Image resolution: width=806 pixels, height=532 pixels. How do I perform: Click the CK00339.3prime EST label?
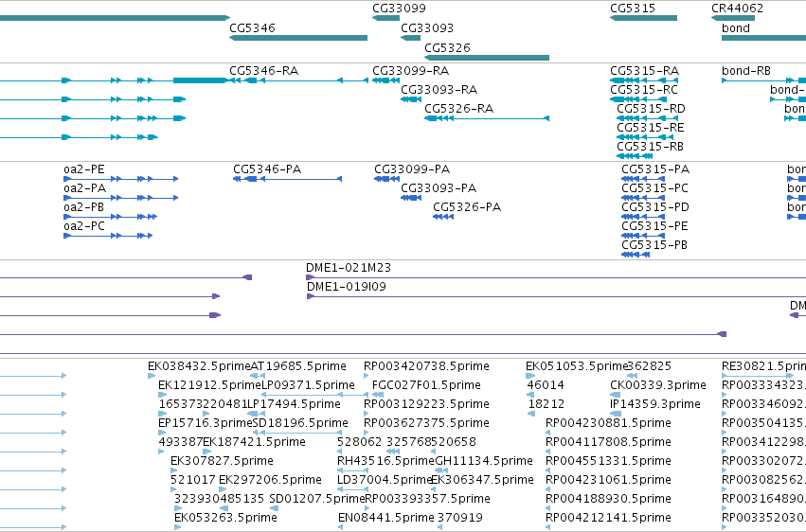(x=658, y=385)
